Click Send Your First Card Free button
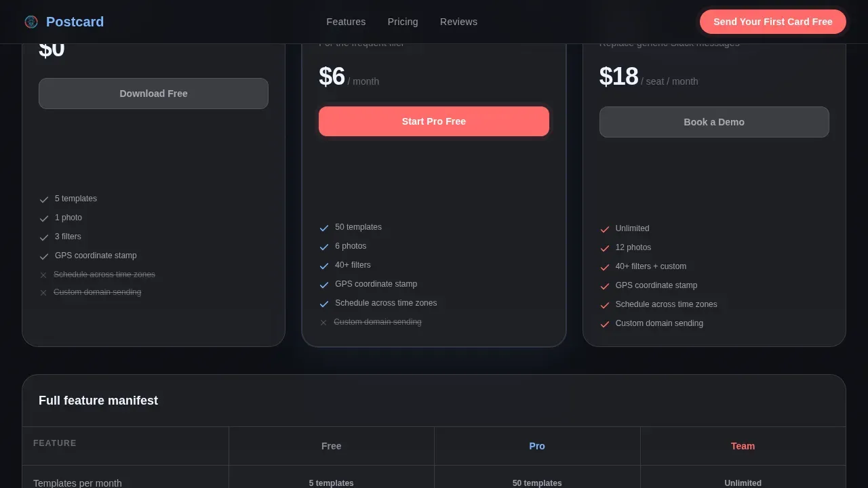Screen dimensions: 868x488 [773, 22]
